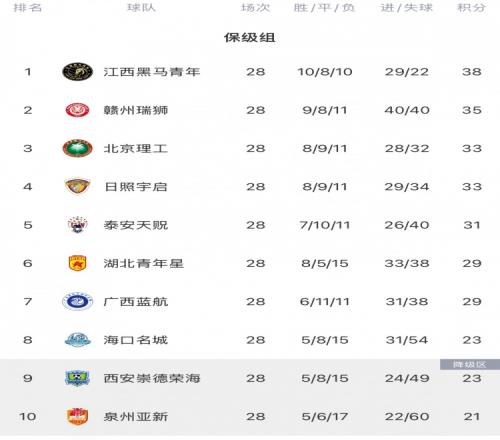Viewport: 500px width, 440px height.
Task: Click the 湖北青年星 yellow star logo
Action: pos(77,263)
